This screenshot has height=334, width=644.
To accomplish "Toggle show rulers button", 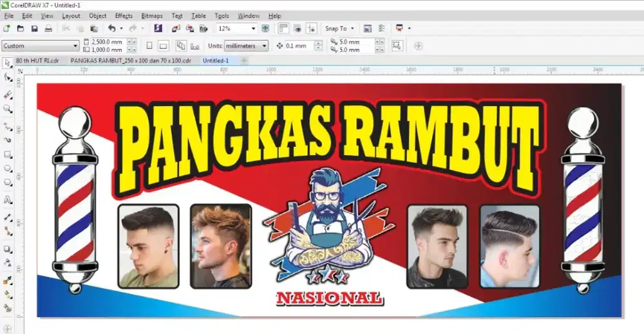I will click(283, 28).
